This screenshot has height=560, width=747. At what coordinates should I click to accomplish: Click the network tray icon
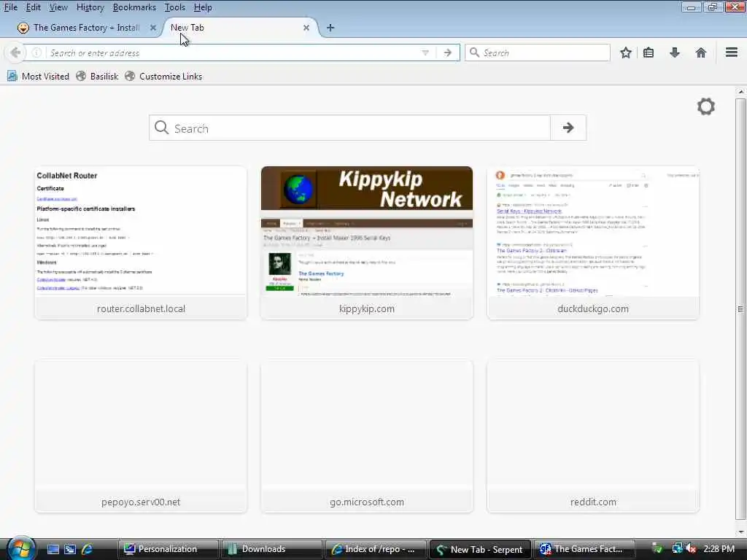tap(677, 548)
